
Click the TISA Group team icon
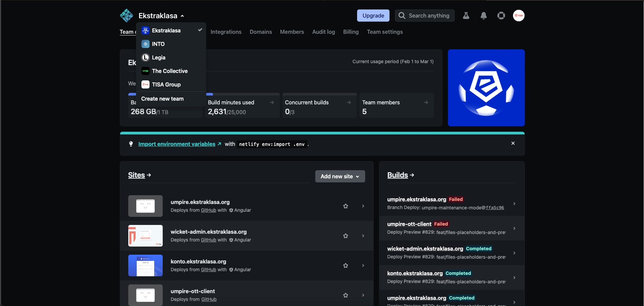point(145,84)
